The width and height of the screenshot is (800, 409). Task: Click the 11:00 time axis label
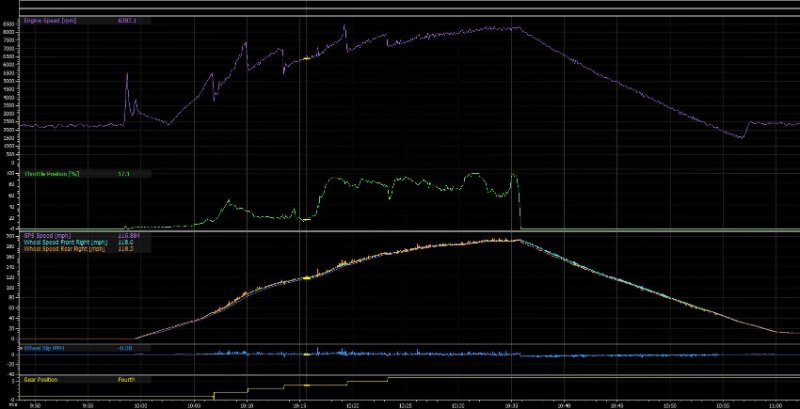pos(776,406)
